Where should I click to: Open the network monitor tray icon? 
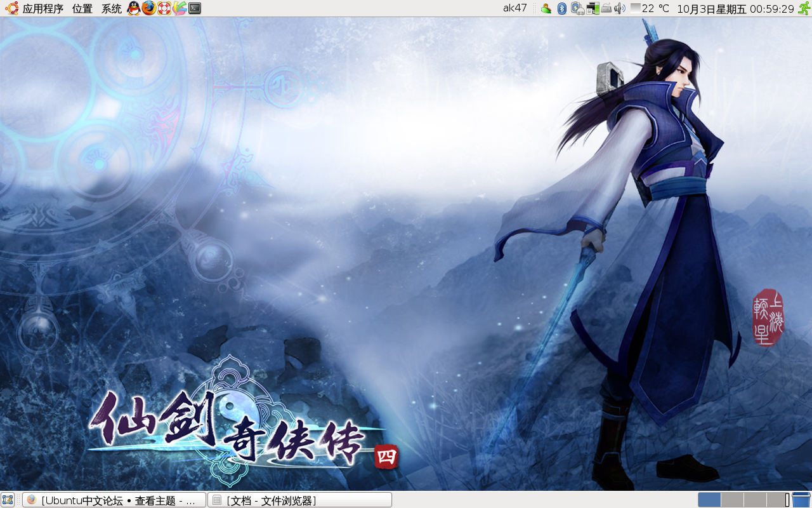click(x=593, y=8)
